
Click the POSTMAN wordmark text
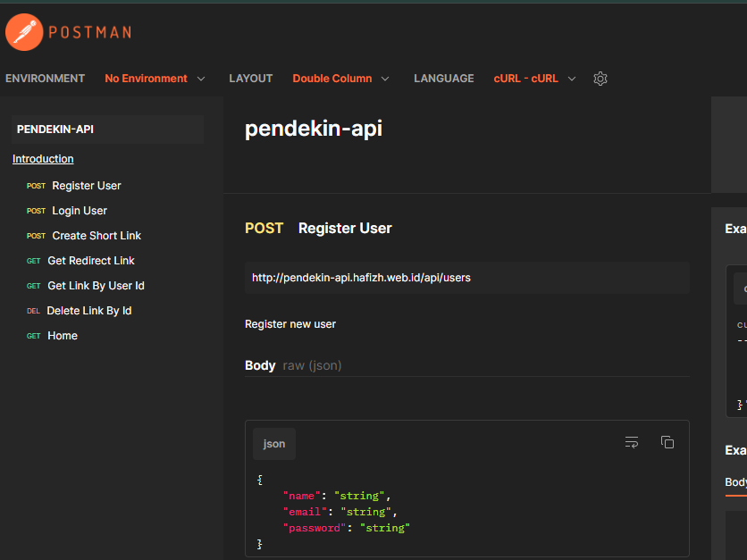click(x=90, y=32)
